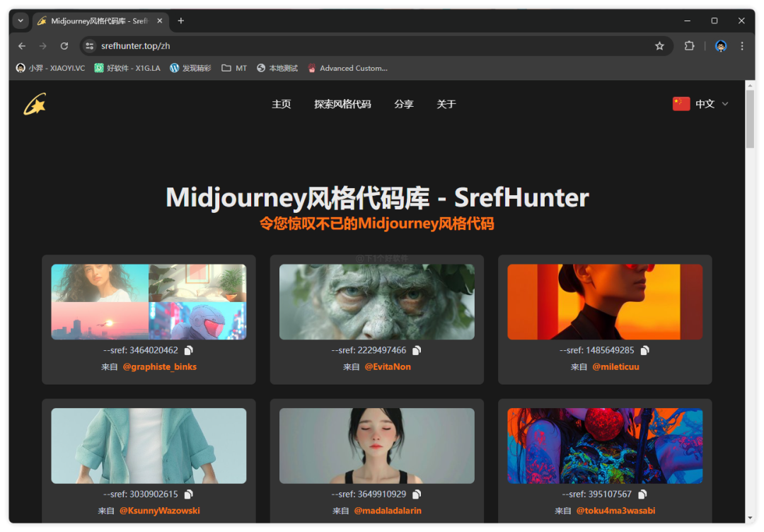Open the 小羿 - XIAOYI.VC bookmark
This screenshot has width=764, height=532.
tap(50, 68)
